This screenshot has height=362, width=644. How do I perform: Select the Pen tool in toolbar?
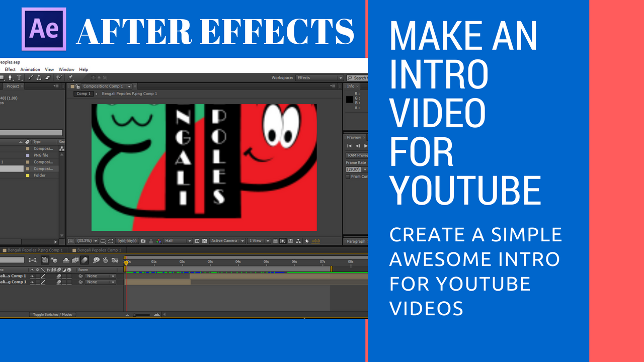click(10, 77)
